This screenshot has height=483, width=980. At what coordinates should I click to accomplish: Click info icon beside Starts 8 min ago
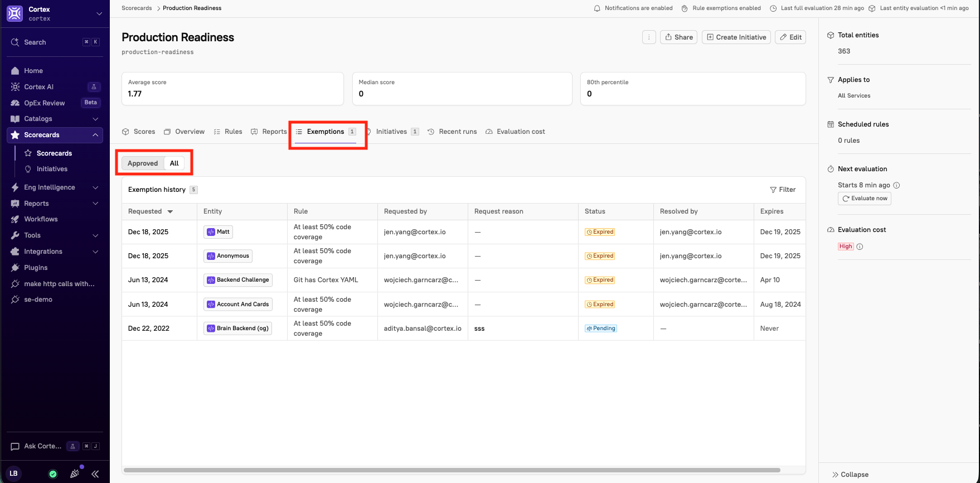point(896,185)
